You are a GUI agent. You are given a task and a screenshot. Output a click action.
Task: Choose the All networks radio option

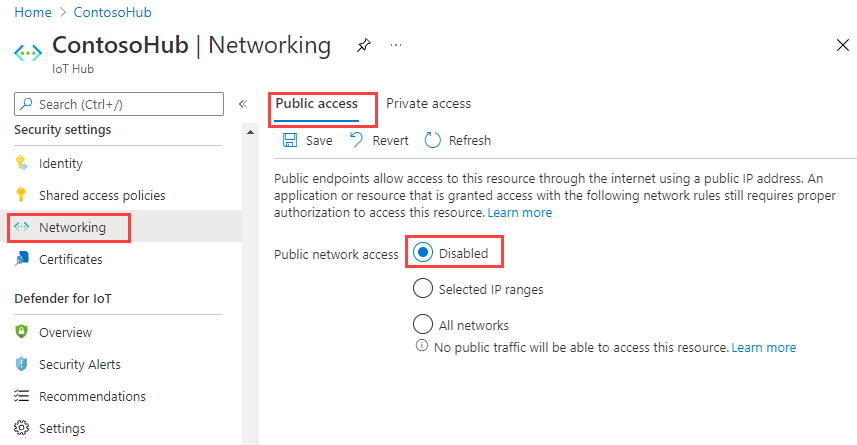point(423,325)
